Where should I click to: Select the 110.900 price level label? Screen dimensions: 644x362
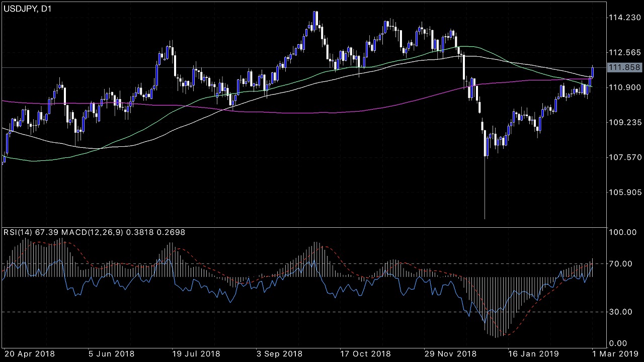pos(624,87)
